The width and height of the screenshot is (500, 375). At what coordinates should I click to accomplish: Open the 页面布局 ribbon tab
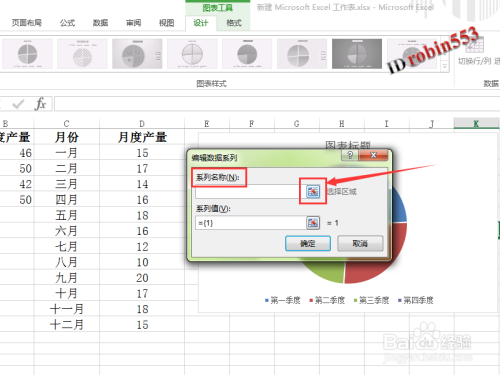point(27,23)
